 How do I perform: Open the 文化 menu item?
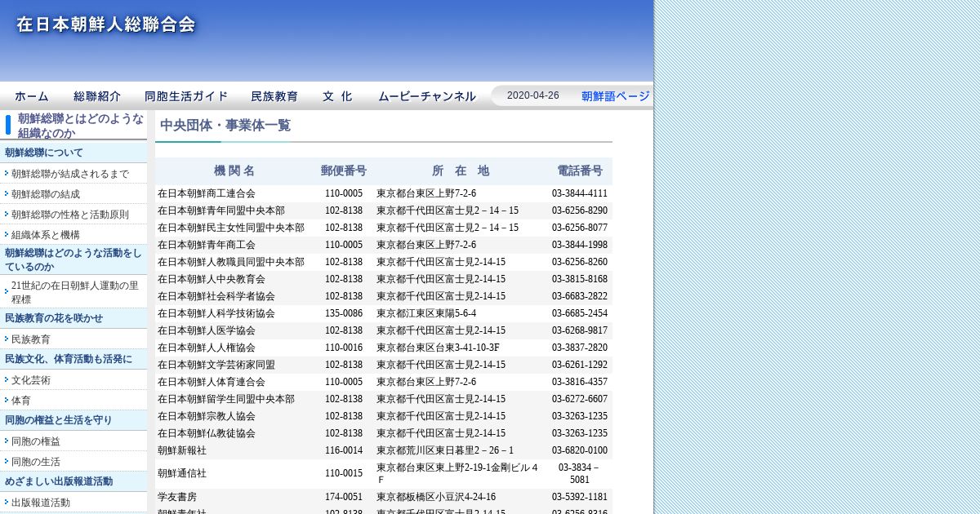(x=337, y=96)
